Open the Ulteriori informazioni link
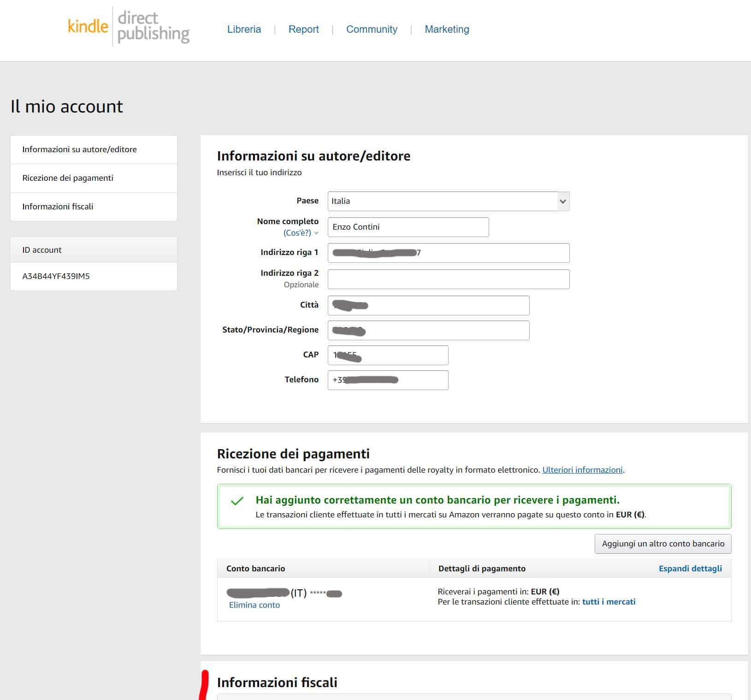This screenshot has width=751, height=700. point(582,470)
